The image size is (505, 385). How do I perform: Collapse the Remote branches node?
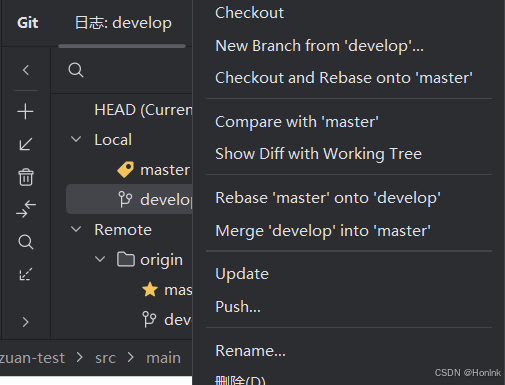coord(76,229)
